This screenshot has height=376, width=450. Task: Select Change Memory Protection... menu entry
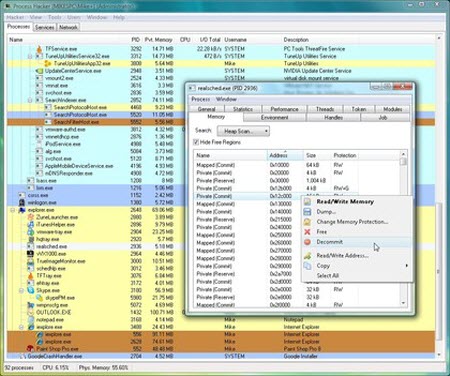click(x=357, y=222)
